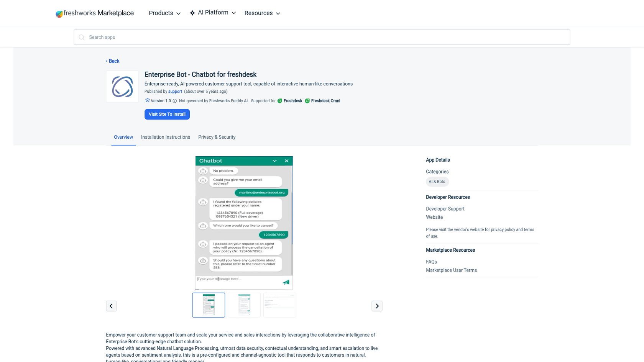The width and height of the screenshot is (644, 362).
Task: Select the third screenshot thumbnail
Action: 280,305
